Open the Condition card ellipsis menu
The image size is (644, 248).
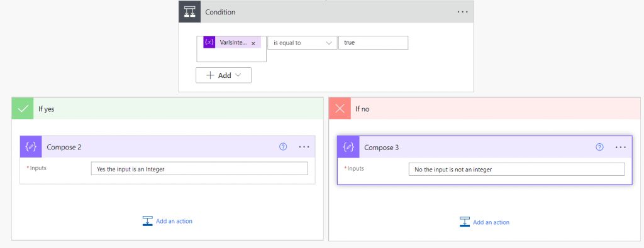pyautogui.click(x=462, y=12)
